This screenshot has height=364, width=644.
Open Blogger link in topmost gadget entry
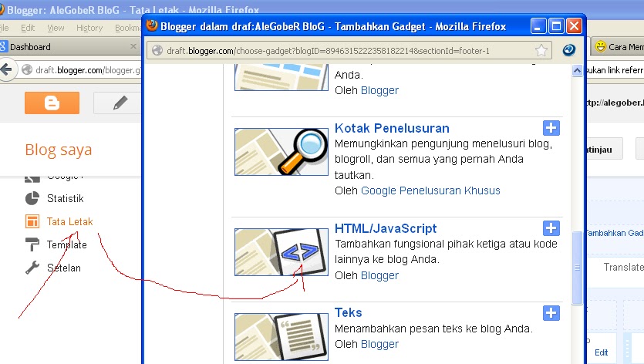click(379, 90)
